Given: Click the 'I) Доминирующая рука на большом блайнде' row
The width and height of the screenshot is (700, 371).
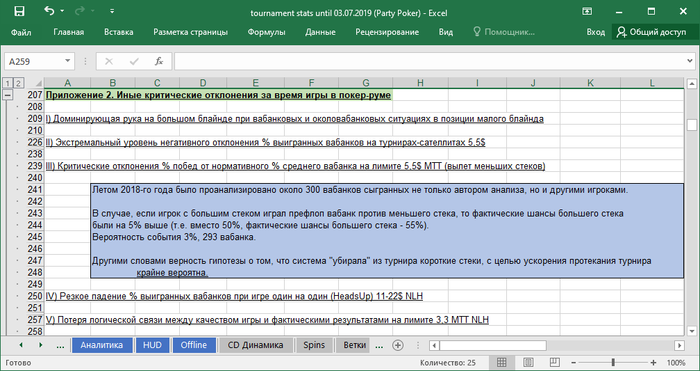Looking at the screenshot, I should coord(295,119).
